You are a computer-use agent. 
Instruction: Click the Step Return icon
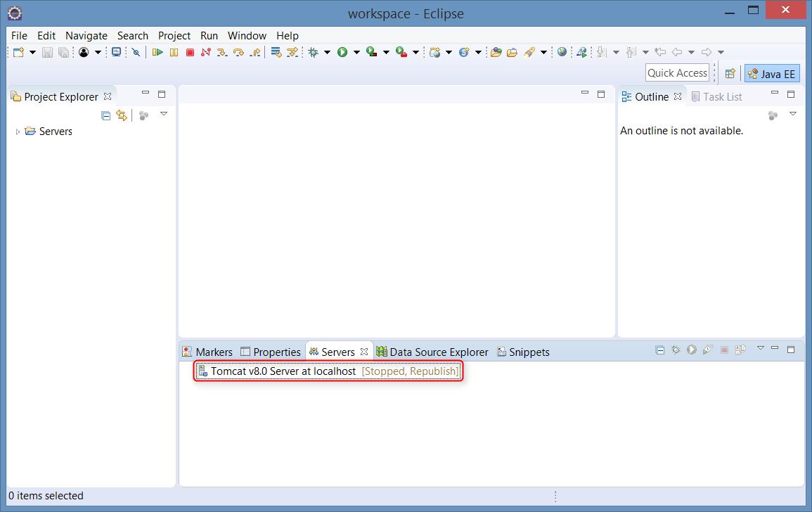tap(254, 52)
